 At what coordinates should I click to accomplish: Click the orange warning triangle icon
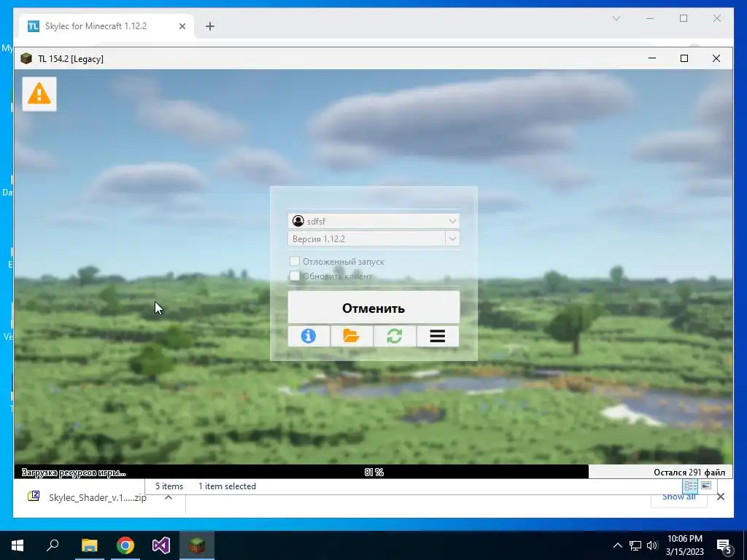[39, 94]
